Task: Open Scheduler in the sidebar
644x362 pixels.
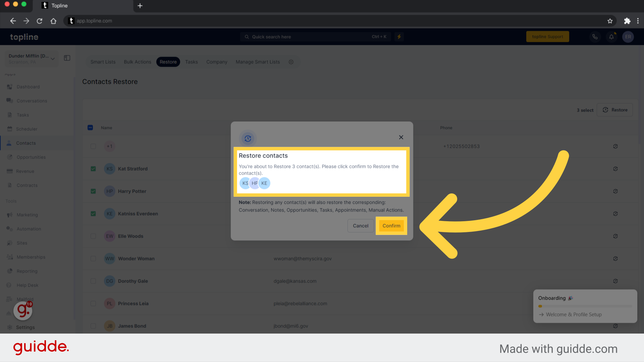Action: (x=26, y=129)
